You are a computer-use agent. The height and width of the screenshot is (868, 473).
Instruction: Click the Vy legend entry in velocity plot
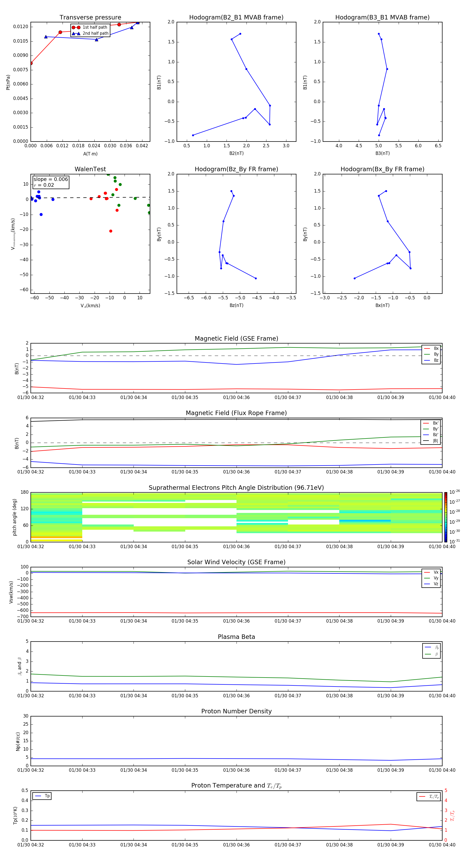pos(431,578)
